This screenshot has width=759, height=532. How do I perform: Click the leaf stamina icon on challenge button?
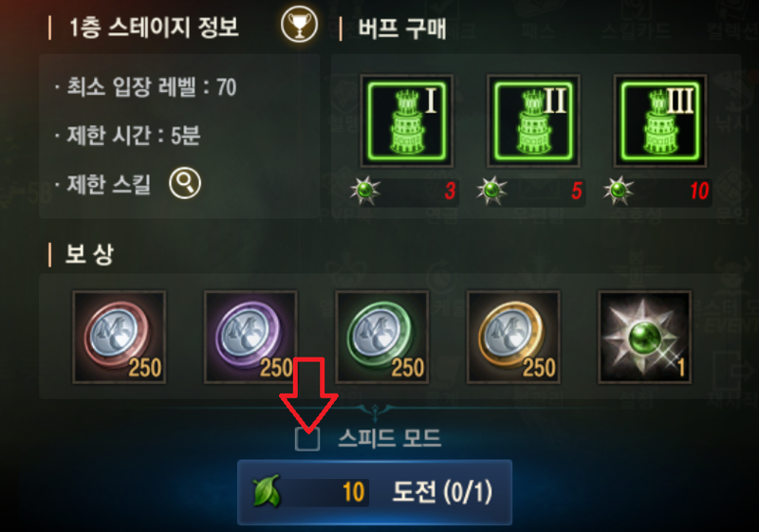pos(267,492)
